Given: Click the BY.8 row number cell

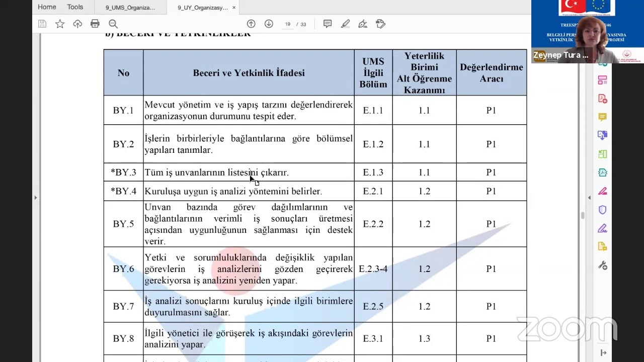Looking at the screenshot, I should (123, 338).
